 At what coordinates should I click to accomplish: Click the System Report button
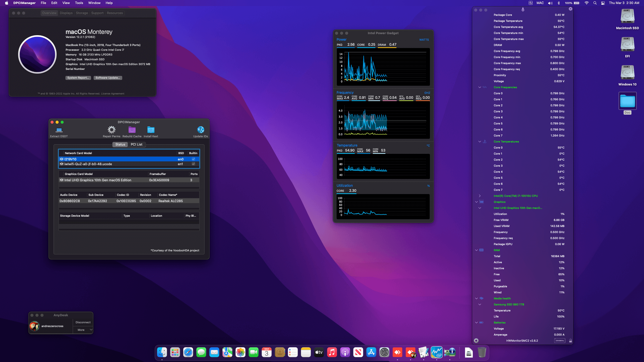pyautogui.click(x=78, y=78)
